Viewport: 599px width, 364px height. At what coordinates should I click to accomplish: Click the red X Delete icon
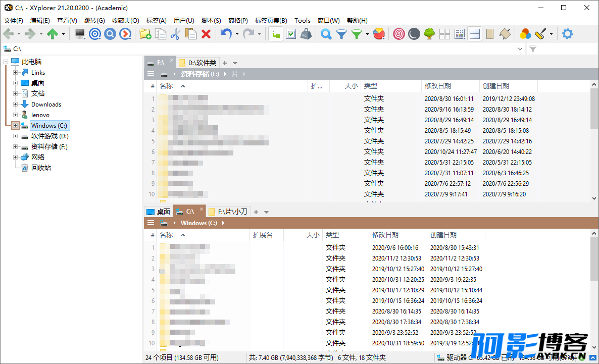pyautogui.click(x=206, y=34)
